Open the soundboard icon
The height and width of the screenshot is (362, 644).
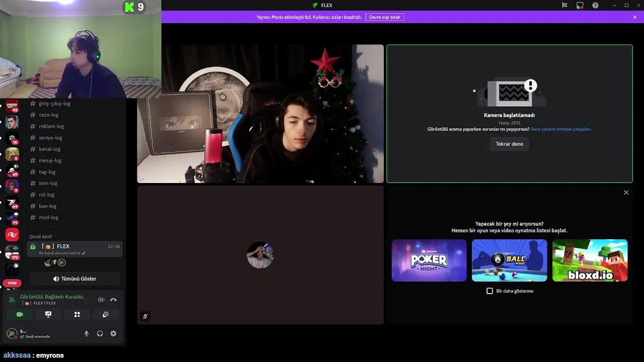click(106, 314)
